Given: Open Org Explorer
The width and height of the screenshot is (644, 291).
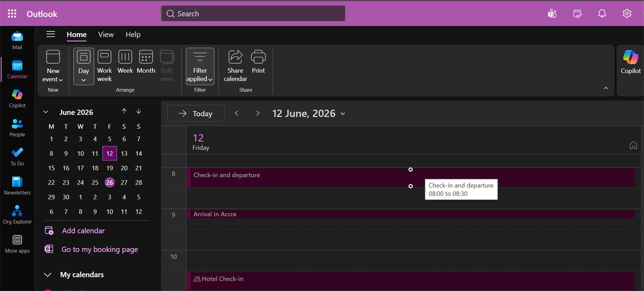Looking at the screenshot, I should 17,215.
